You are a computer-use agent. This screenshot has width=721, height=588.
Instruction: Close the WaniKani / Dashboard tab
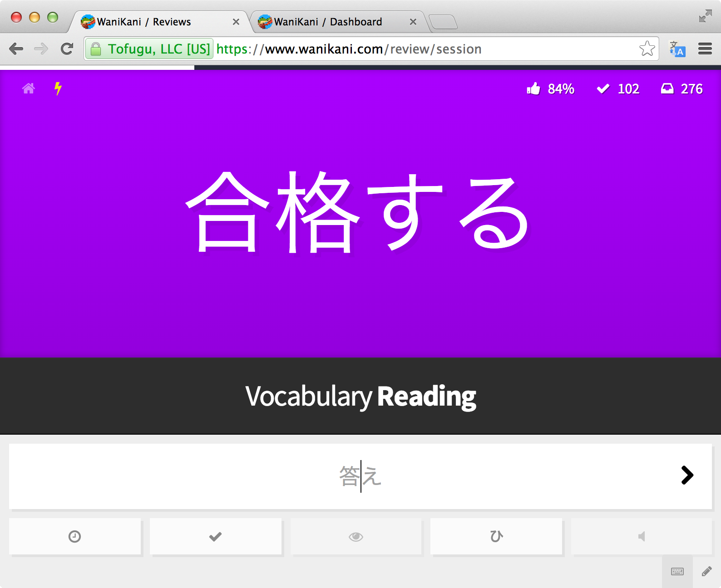coord(413,22)
